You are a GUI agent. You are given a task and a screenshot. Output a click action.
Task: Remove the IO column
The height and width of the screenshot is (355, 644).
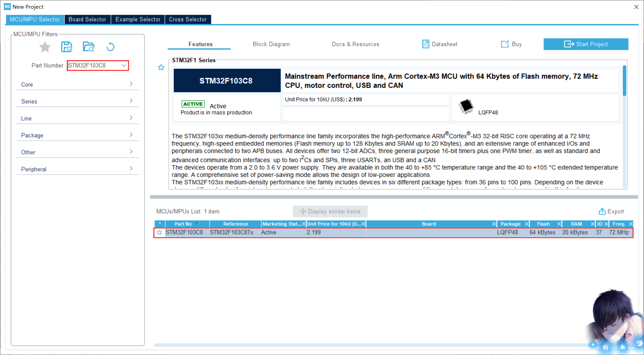[606, 224]
